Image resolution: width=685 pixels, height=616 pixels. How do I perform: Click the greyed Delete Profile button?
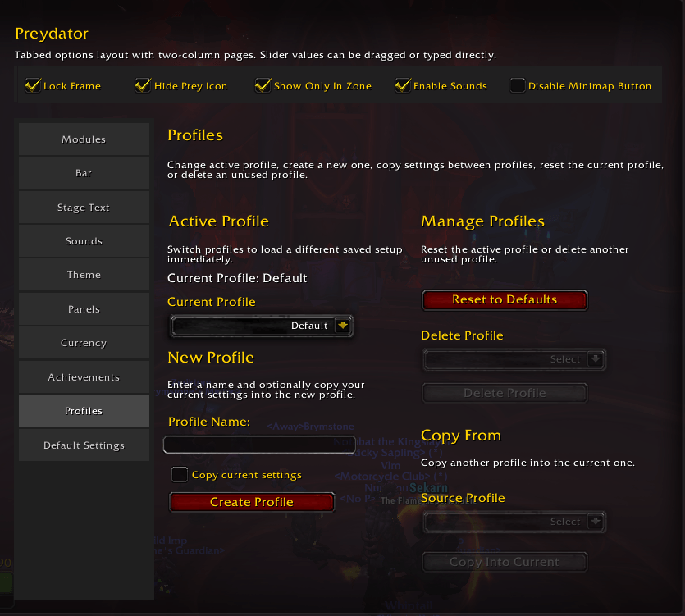pyautogui.click(x=505, y=393)
